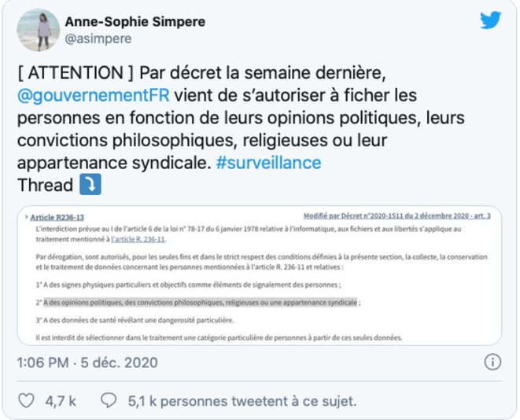
Task: Click the highlighted opinions politiques line
Action: click(x=201, y=301)
